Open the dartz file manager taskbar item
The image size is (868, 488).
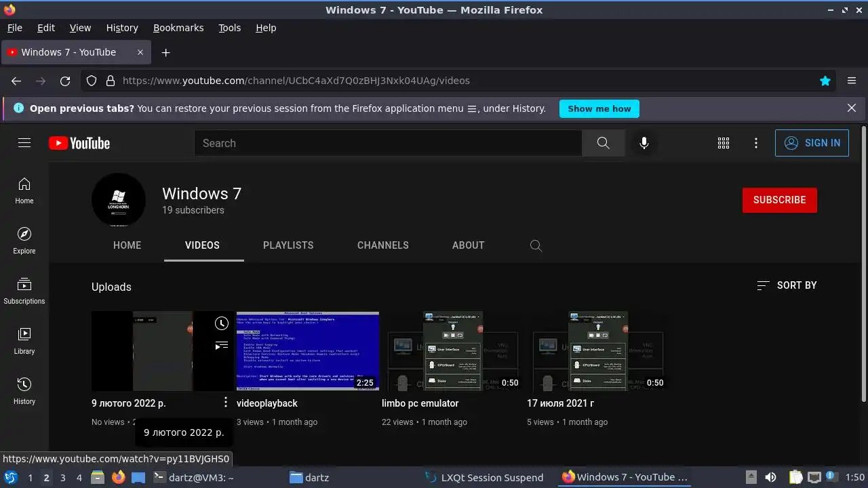(x=309, y=477)
